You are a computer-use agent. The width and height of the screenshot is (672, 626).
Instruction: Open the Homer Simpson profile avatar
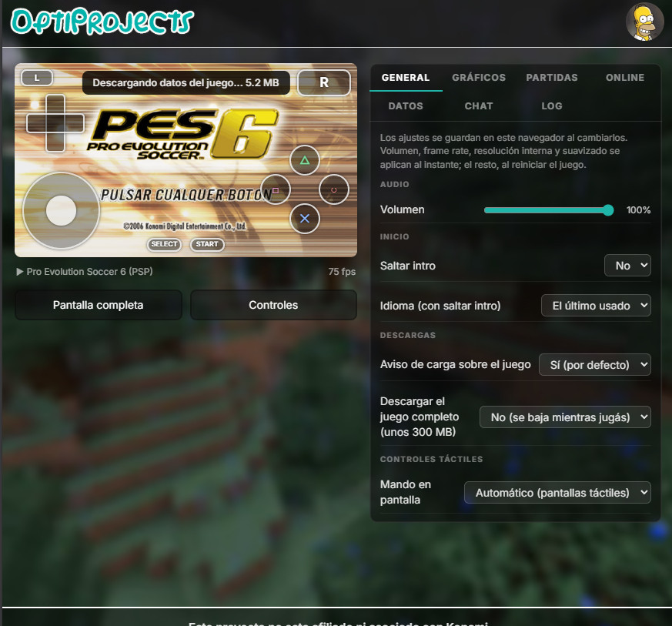pyautogui.click(x=644, y=22)
